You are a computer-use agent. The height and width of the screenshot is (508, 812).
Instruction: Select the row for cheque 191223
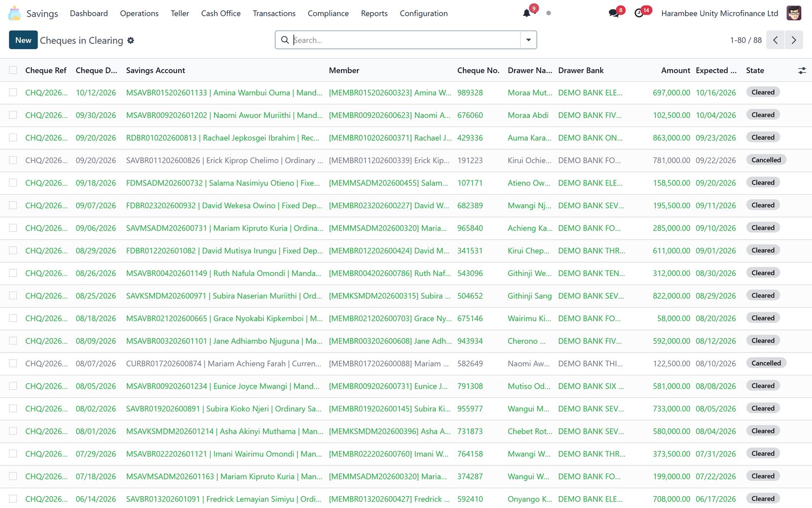click(13, 160)
